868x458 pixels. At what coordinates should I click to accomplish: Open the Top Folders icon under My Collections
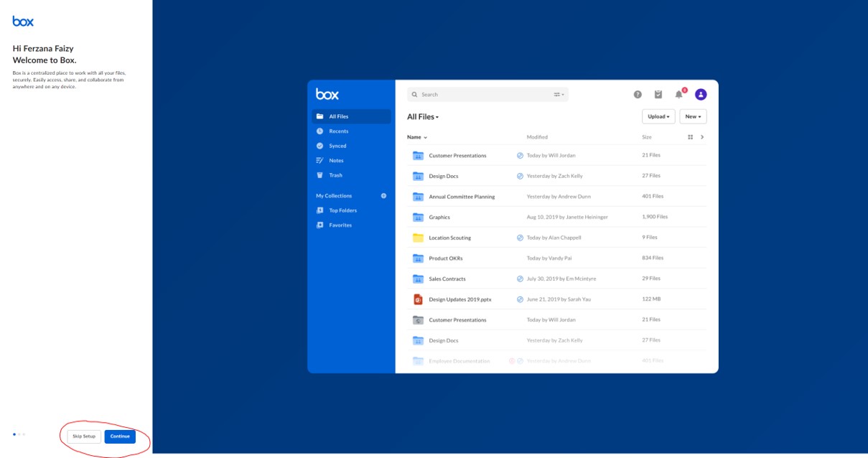pos(320,210)
